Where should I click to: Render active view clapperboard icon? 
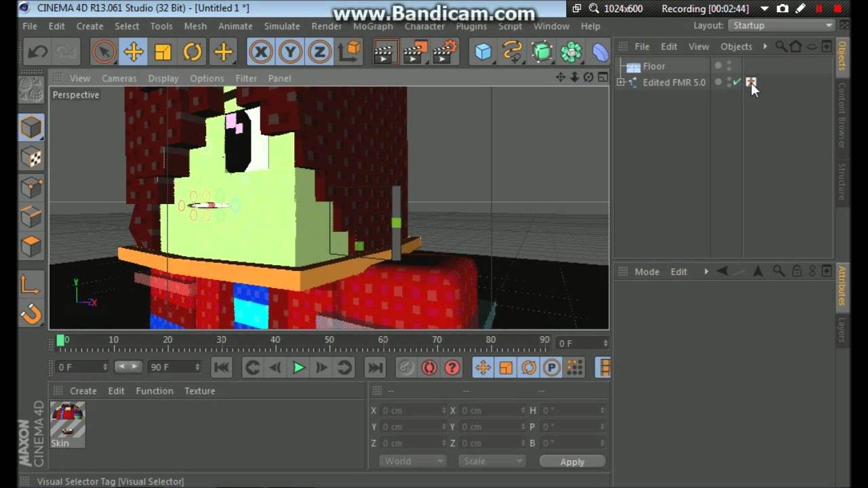click(384, 52)
